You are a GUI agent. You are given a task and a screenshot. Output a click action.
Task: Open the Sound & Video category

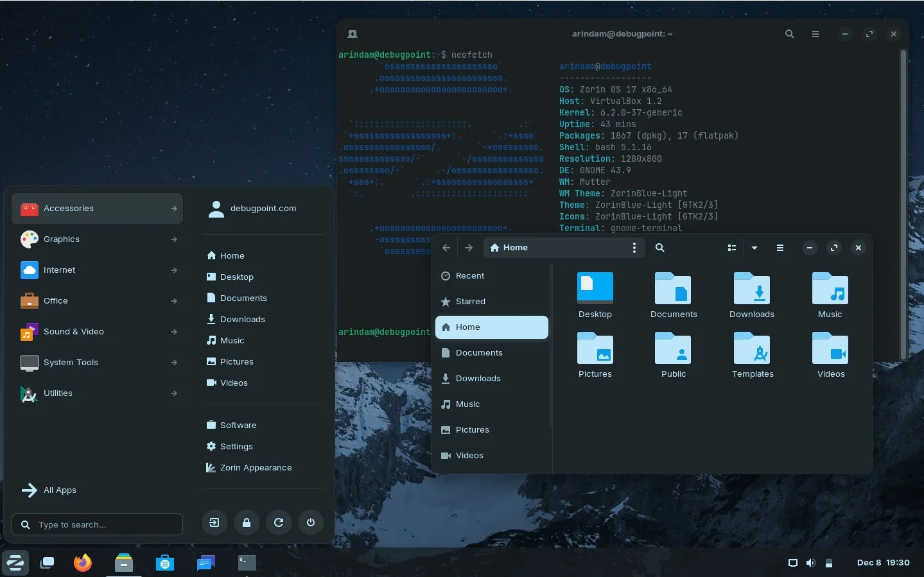click(74, 331)
